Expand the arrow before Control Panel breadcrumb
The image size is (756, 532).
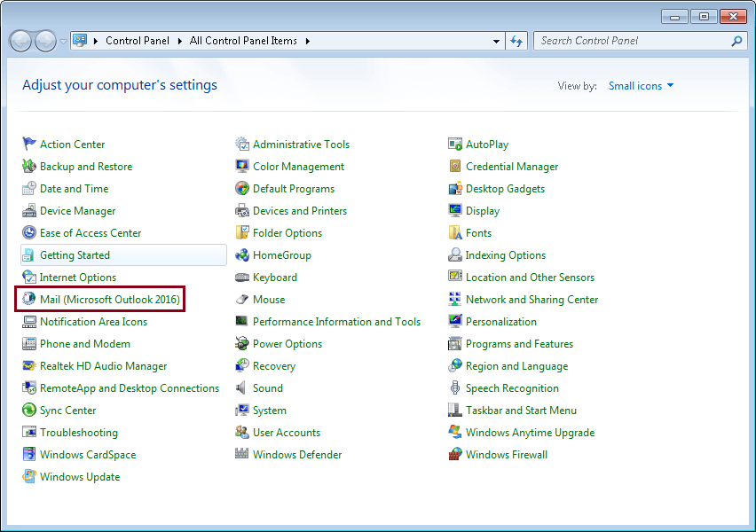coord(96,41)
